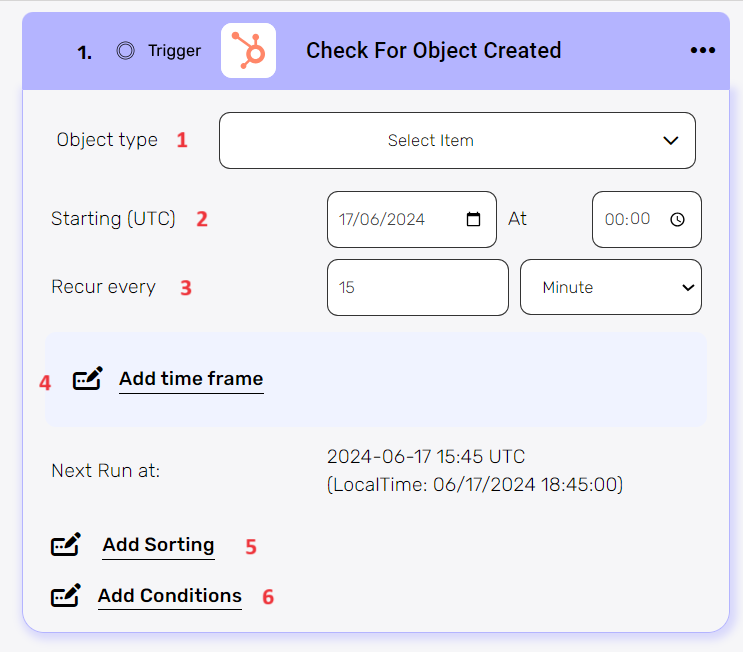Viewport: 743px width, 652px height.
Task: Open the Add Sorting link
Action: tap(158, 545)
